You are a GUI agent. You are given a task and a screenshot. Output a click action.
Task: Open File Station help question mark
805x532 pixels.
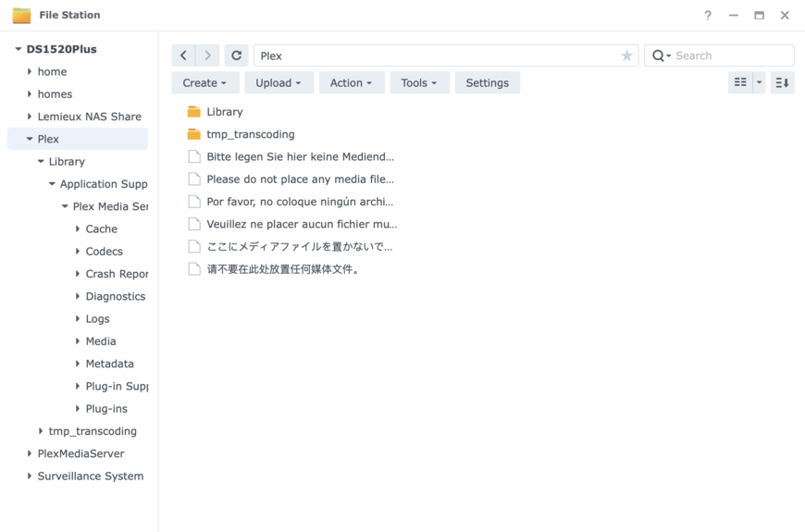coord(708,16)
